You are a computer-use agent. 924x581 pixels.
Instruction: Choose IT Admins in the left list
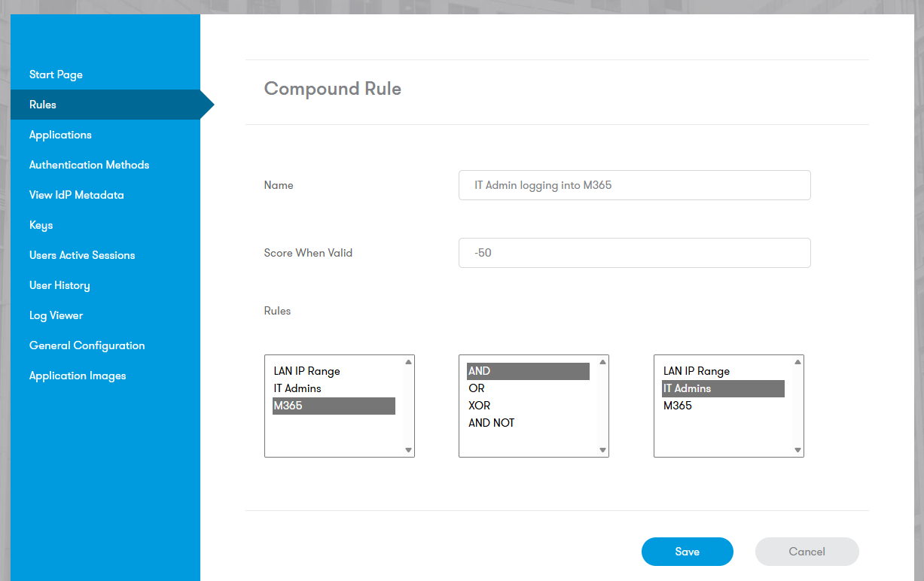(297, 388)
